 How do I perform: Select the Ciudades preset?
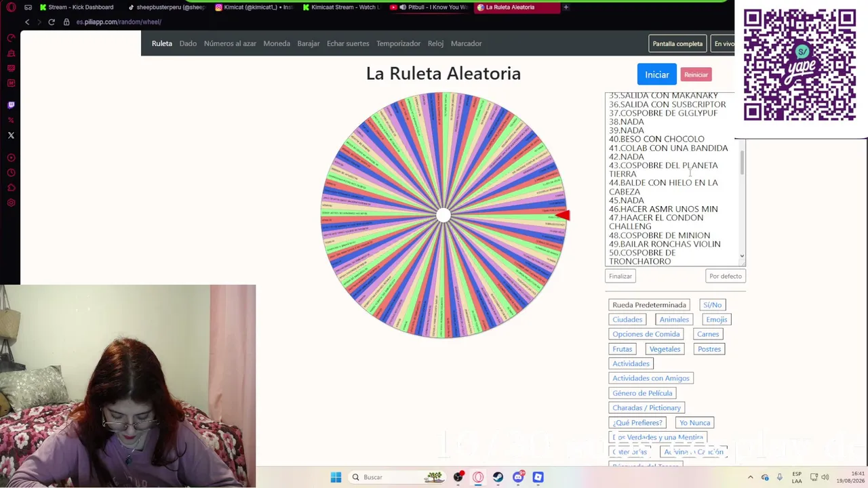click(627, 319)
